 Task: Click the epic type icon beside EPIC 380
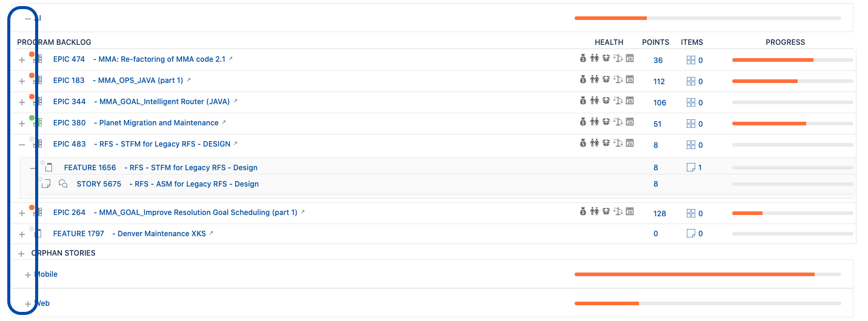[38, 123]
